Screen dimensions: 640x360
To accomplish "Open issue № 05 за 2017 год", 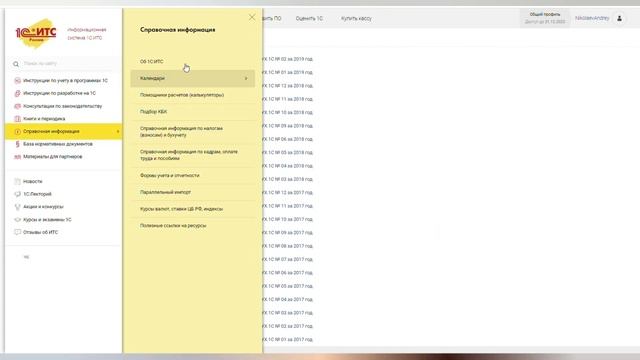I will click(x=288, y=286).
